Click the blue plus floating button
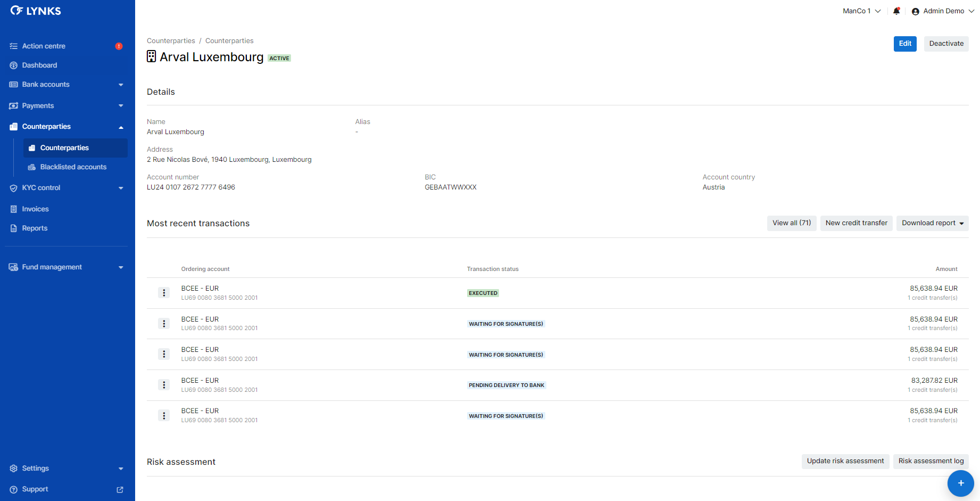The width and height of the screenshot is (980, 501). pos(961,483)
